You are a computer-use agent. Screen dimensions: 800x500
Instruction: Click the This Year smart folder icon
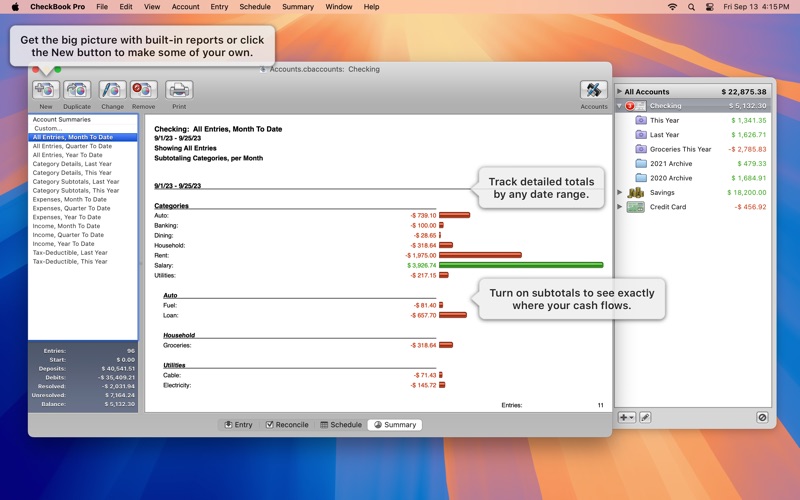pos(641,120)
